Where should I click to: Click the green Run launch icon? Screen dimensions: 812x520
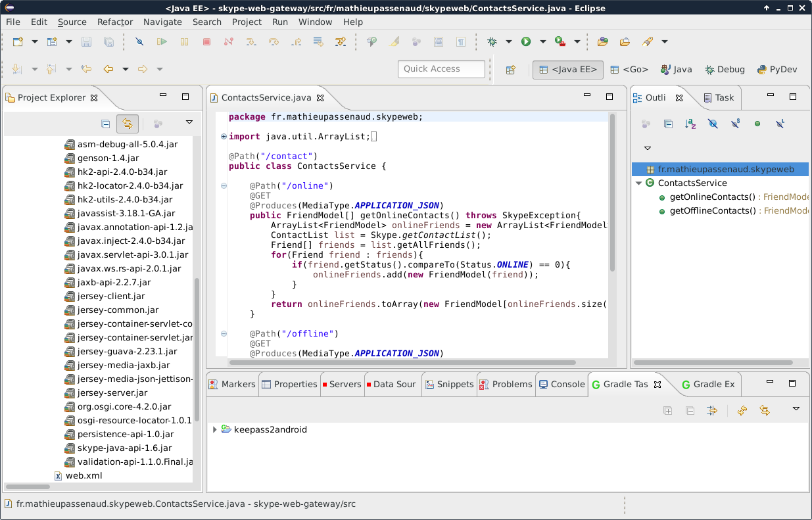(526, 41)
